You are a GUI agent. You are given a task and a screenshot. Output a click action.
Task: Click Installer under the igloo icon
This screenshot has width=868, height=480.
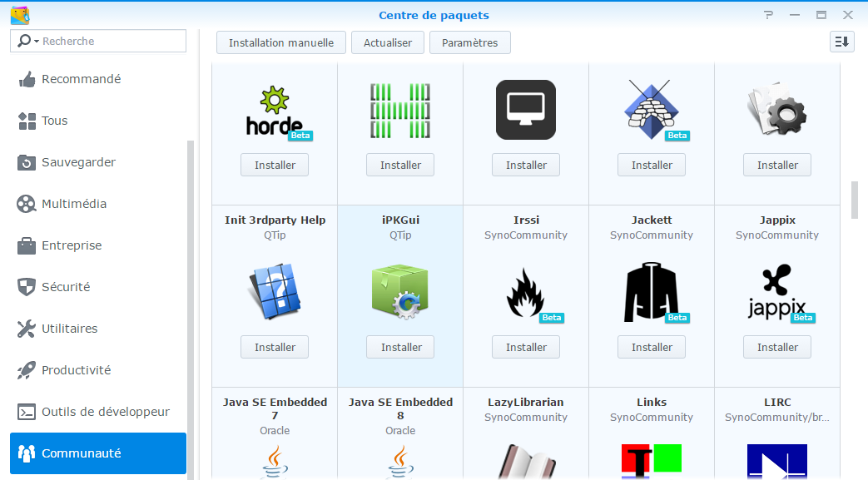coord(652,165)
